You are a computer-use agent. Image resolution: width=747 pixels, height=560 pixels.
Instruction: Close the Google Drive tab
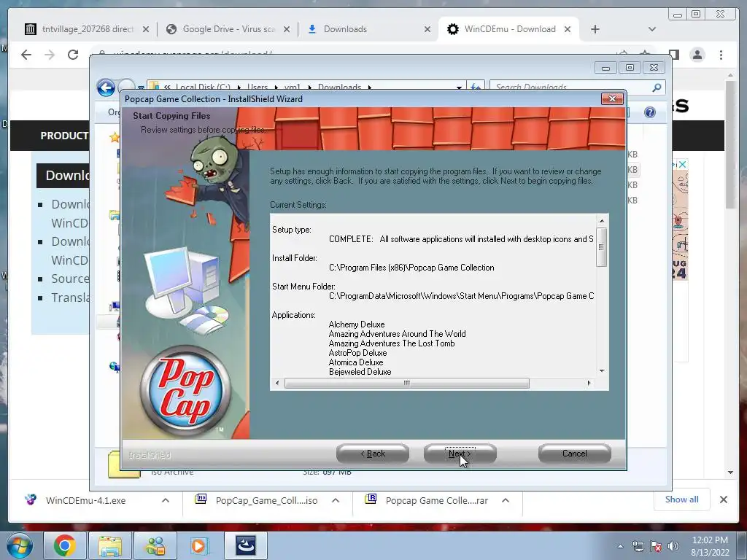[286, 29]
